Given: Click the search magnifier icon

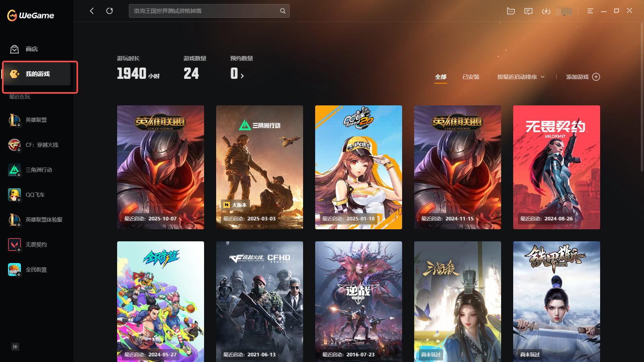Looking at the screenshot, I should click(x=283, y=11).
